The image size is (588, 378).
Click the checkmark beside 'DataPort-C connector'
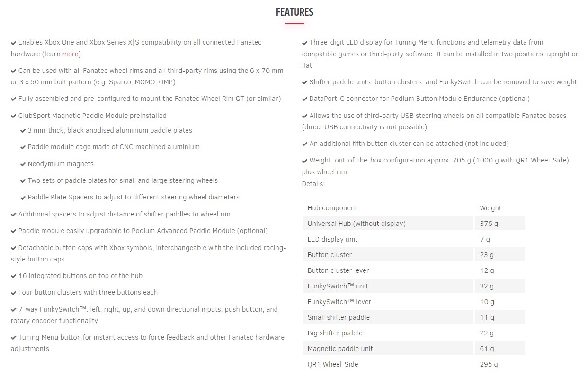pos(305,99)
